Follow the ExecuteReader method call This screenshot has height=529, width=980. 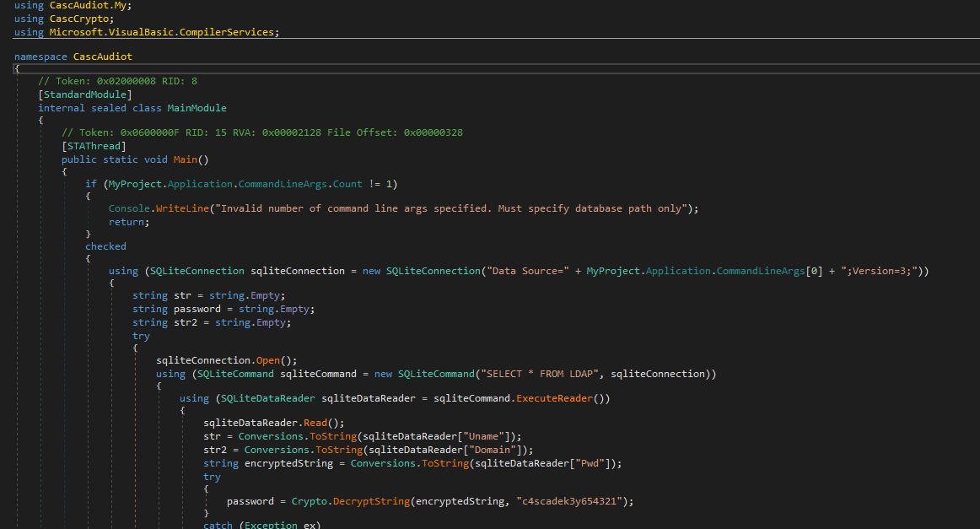pos(557,398)
